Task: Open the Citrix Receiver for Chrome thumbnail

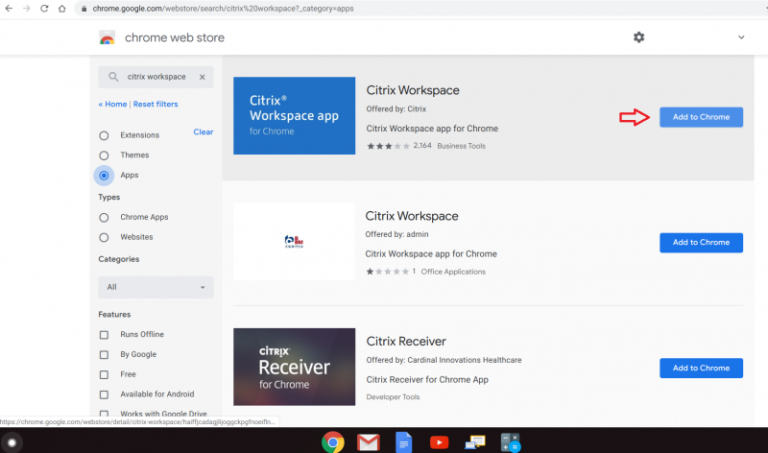Action: [294, 367]
